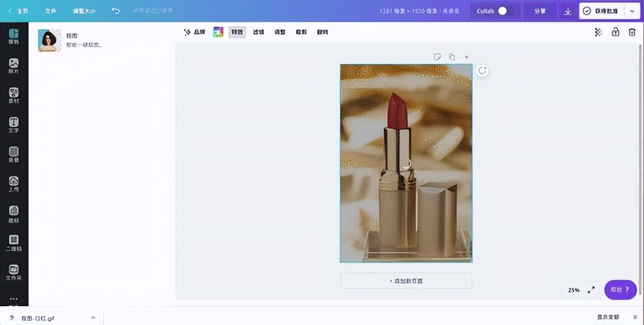Open the Upload (上传) sidebar panel
This screenshot has width=644, height=325.
point(14,183)
